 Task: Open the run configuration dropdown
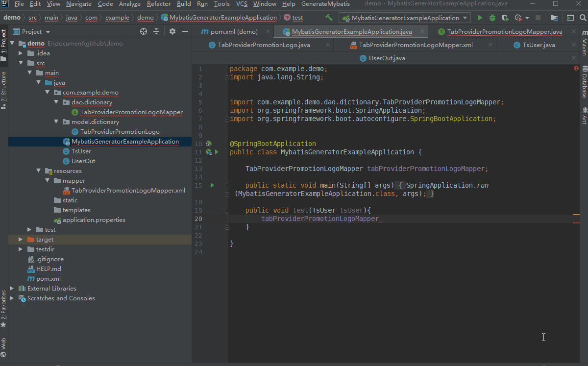coord(465,18)
